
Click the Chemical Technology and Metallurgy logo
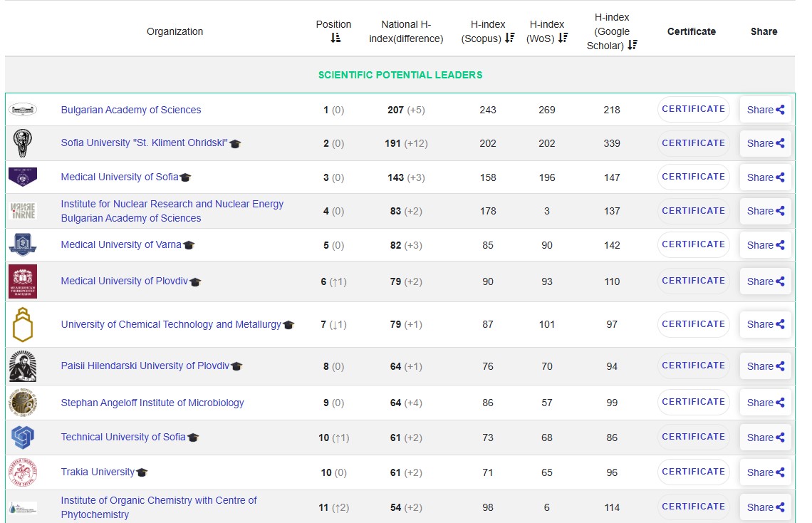point(23,325)
